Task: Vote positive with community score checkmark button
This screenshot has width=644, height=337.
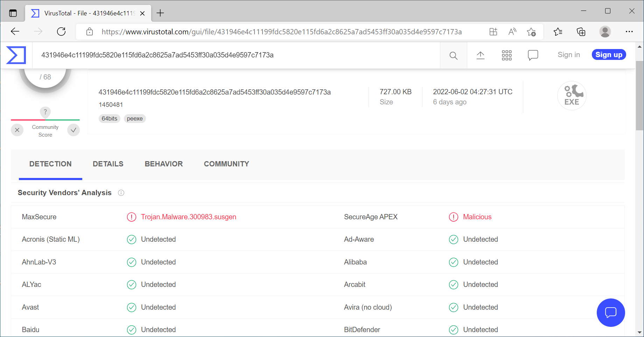Action: click(x=73, y=130)
